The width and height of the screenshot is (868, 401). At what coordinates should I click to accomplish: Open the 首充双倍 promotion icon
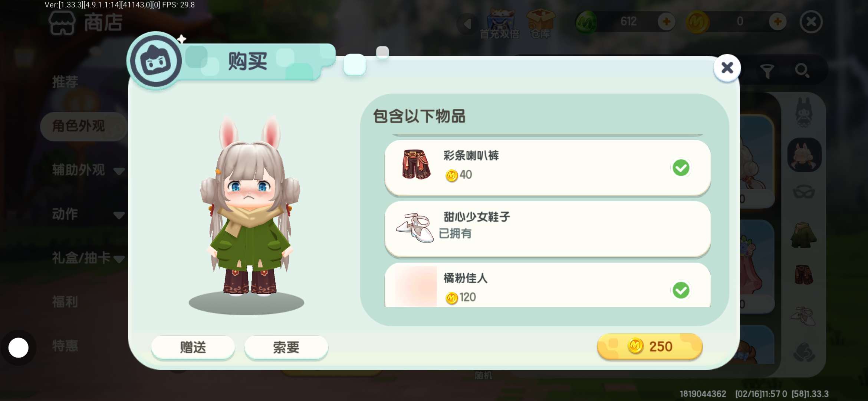click(x=500, y=23)
